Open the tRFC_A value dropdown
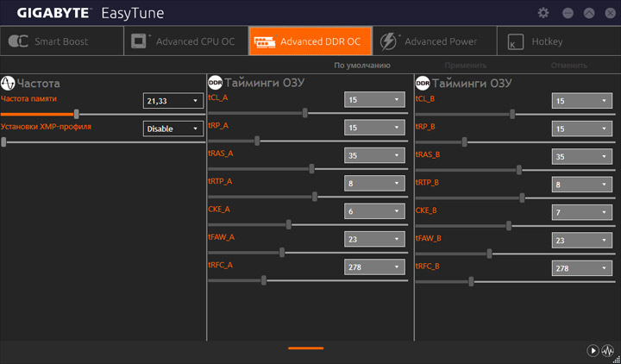 pos(374,267)
